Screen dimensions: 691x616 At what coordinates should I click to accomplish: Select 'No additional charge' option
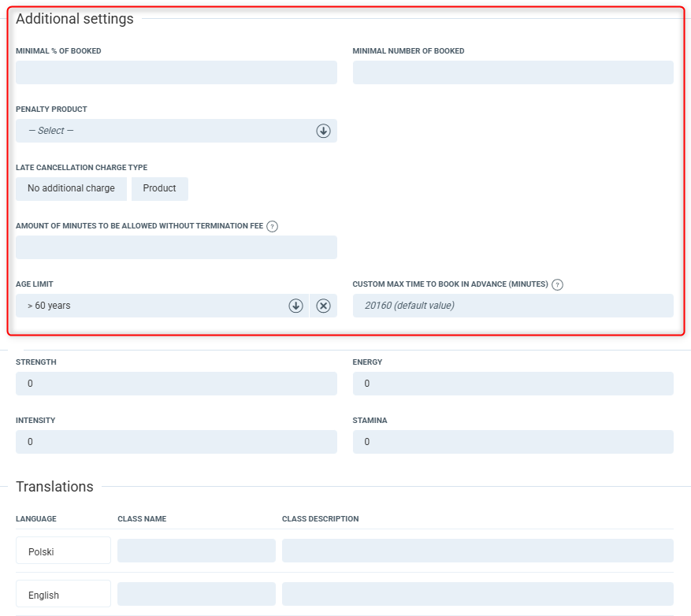(x=71, y=189)
